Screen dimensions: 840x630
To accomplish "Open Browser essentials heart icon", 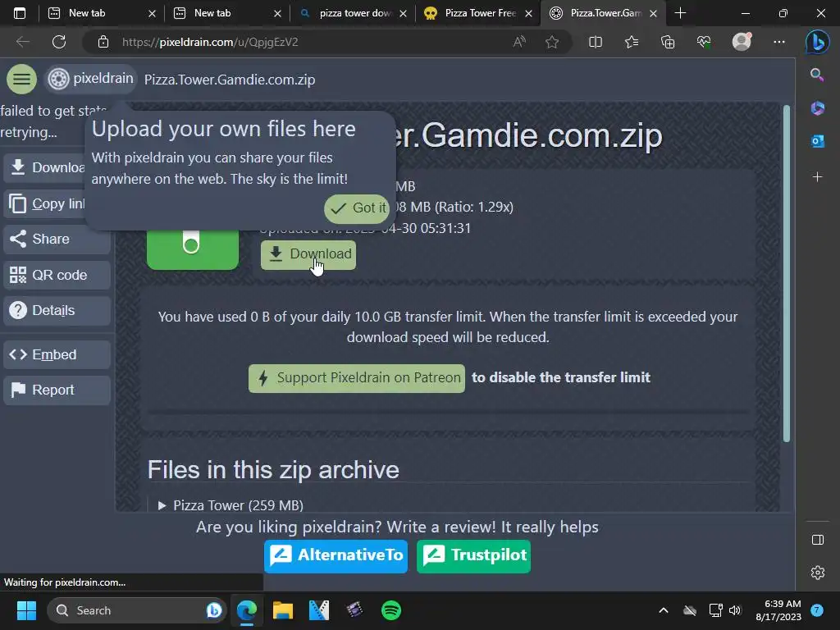I will 704,42.
